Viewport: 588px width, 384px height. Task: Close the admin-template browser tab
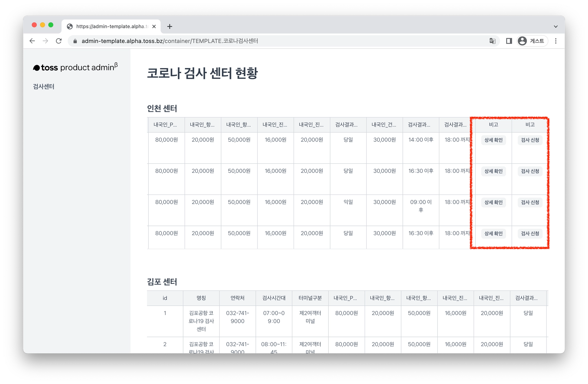pos(154,26)
